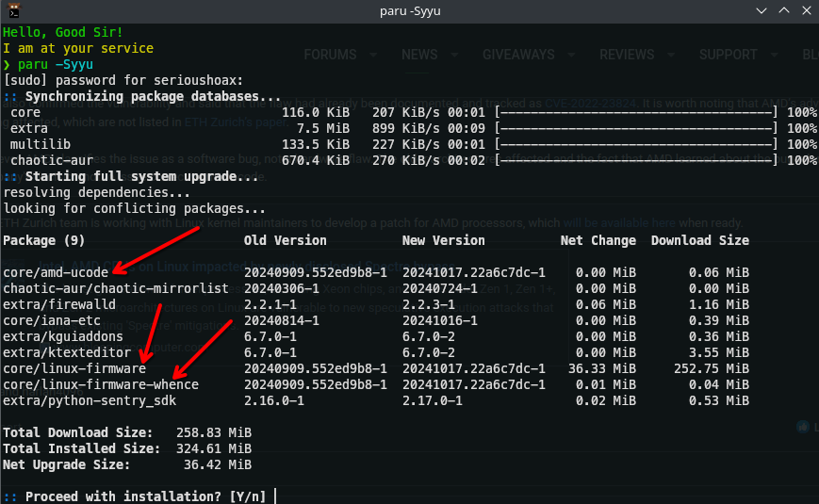Click the 'extra' database sync row
Screen dimensions: 819x504
tap(409, 128)
